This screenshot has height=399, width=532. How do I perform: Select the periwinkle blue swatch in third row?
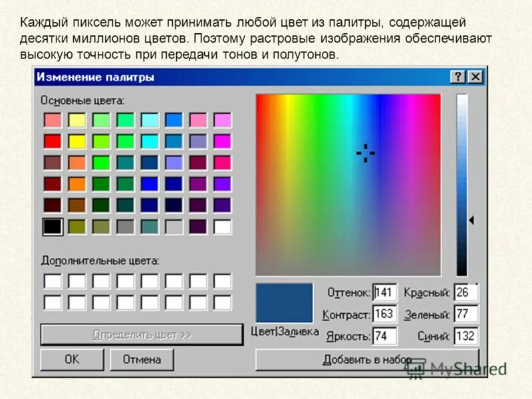tap(174, 162)
